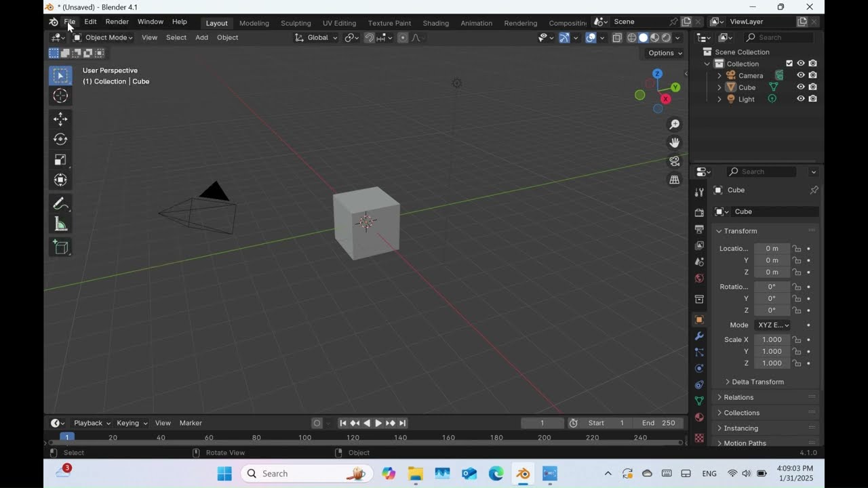
Task: Hide the Light in viewport
Action: [801, 99]
